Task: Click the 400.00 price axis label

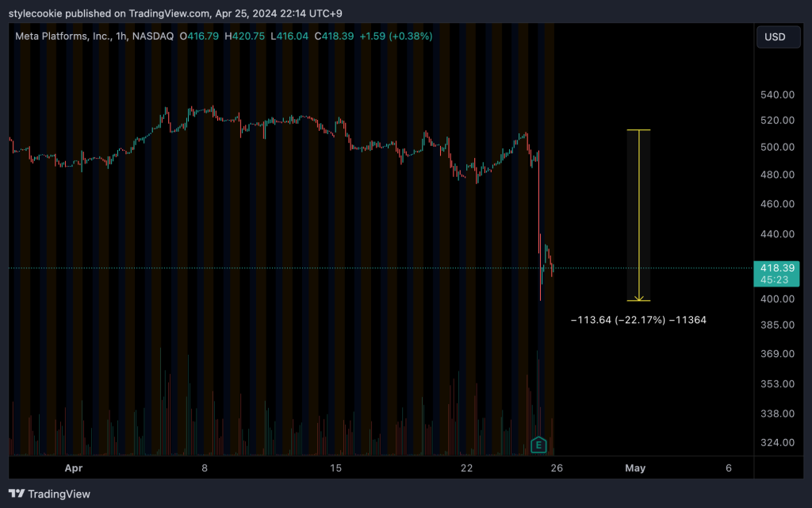Action: point(776,298)
